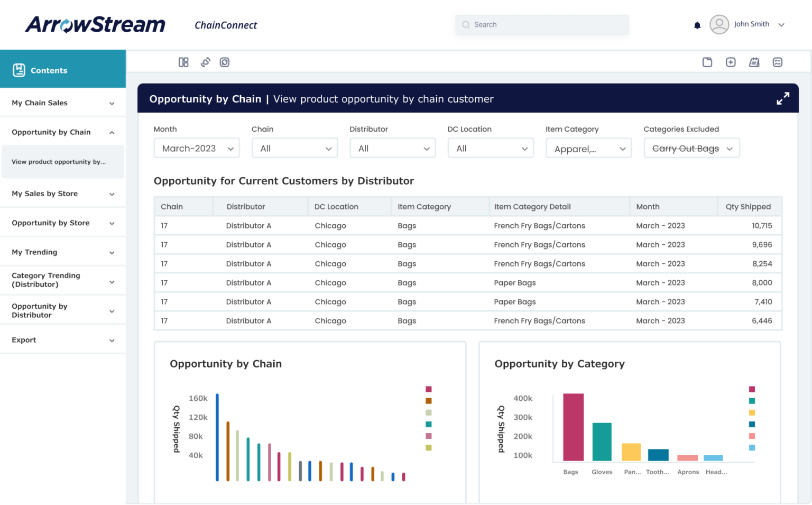Screen dimensions: 812x505
Task: Click the Export section in the sidebar
Action: coord(24,339)
